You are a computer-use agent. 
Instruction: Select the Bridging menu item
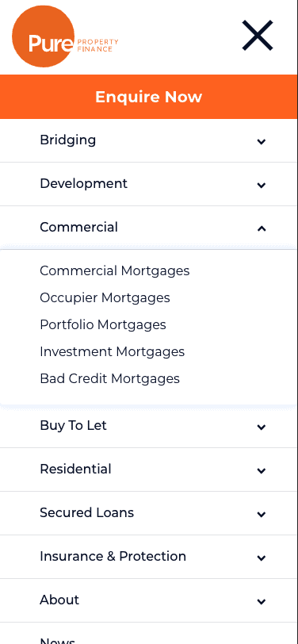click(x=67, y=140)
